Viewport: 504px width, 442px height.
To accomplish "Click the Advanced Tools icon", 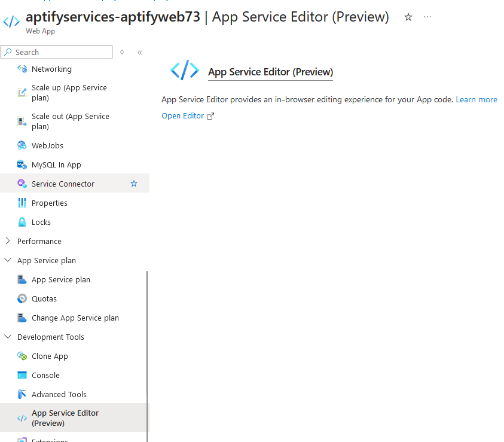I will pos(22,394).
